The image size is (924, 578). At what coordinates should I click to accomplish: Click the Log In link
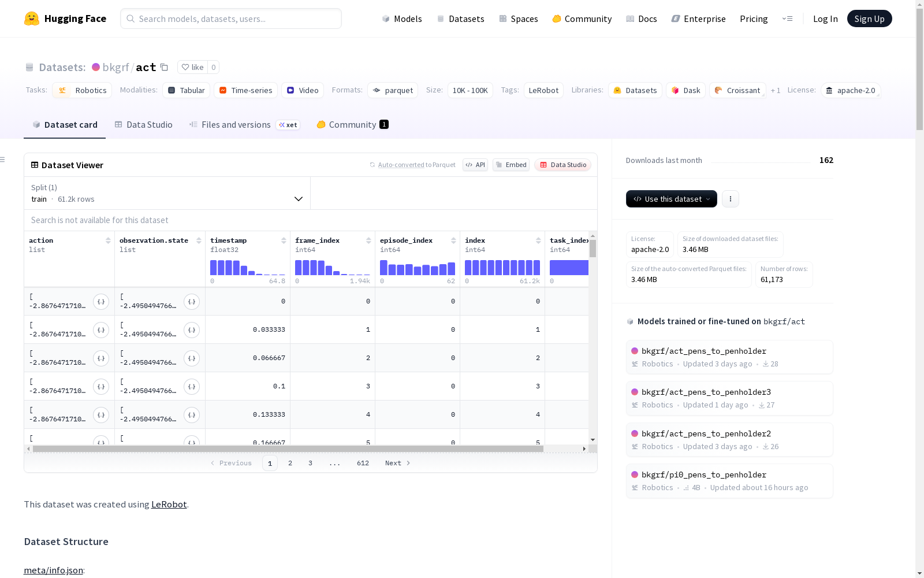pyautogui.click(x=825, y=18)
